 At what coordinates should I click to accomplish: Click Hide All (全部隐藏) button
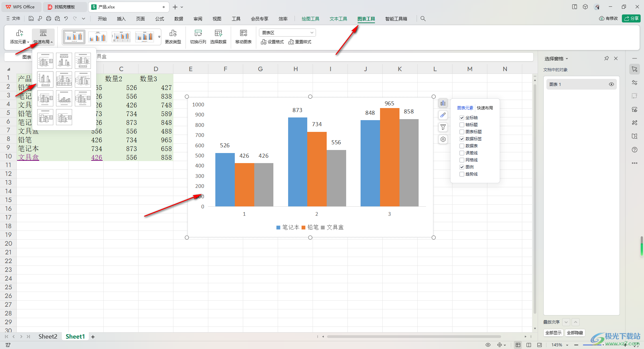pos(575,333)
